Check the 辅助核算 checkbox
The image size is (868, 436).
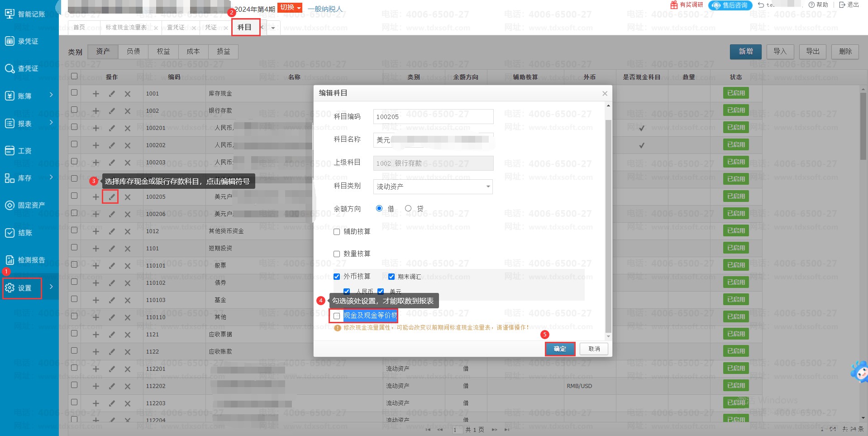(x=337, y=232)
